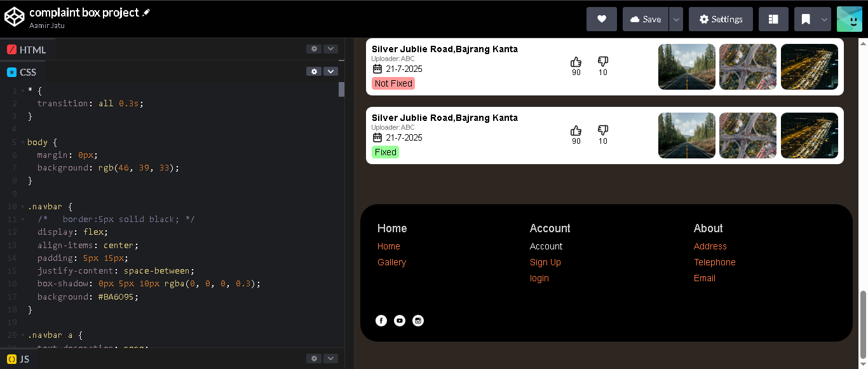Click the pencil icon to edit pen title
The image size is (868, 369).
(147, 13)
